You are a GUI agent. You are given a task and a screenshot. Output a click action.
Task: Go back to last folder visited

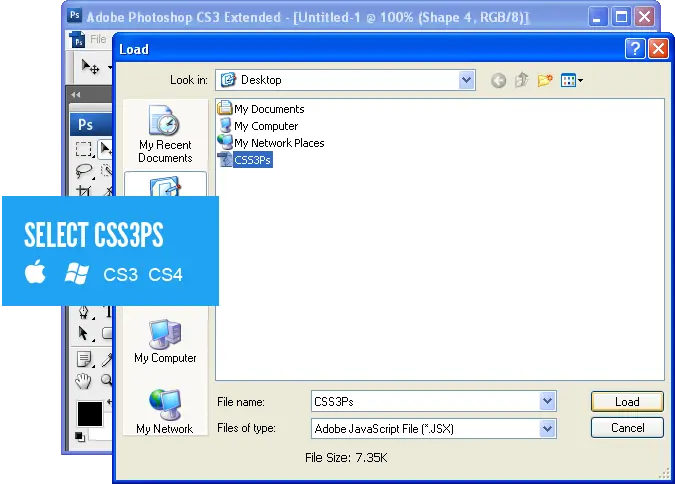click(x=499, y=81)
